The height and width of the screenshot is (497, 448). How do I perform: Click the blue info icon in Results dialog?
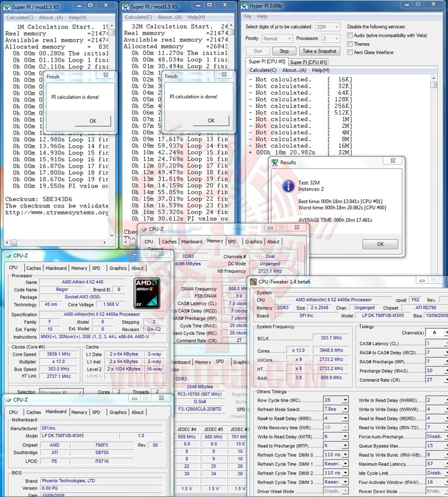(288, 186)
